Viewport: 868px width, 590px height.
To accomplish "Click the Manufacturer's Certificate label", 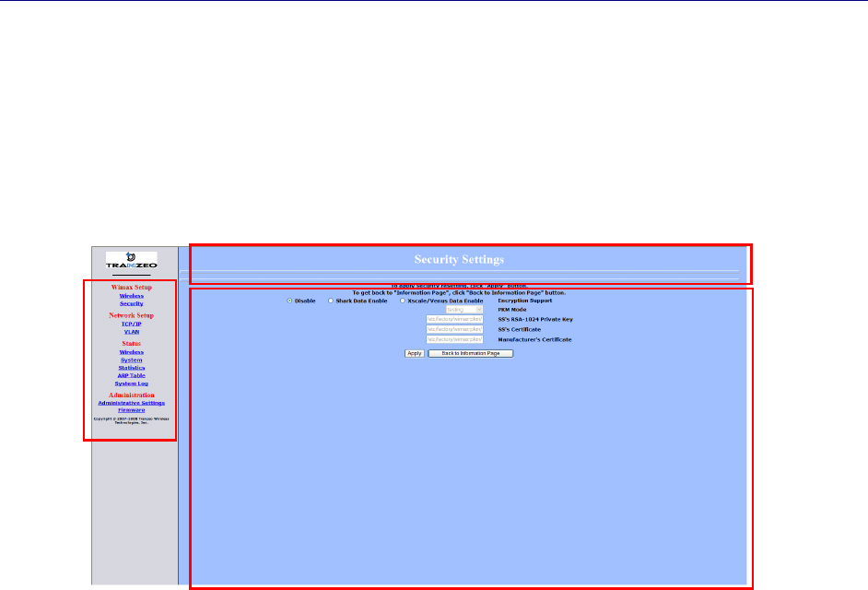I will tap(534, 339).
